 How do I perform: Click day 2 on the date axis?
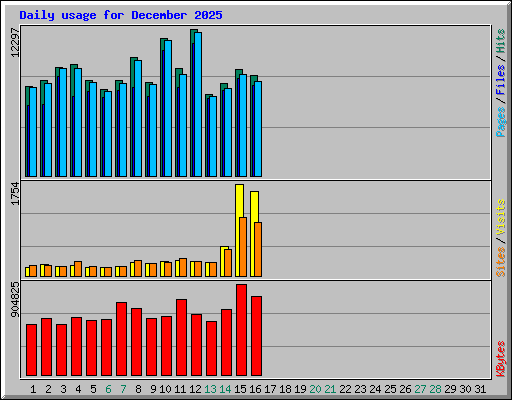click(48, 389)
